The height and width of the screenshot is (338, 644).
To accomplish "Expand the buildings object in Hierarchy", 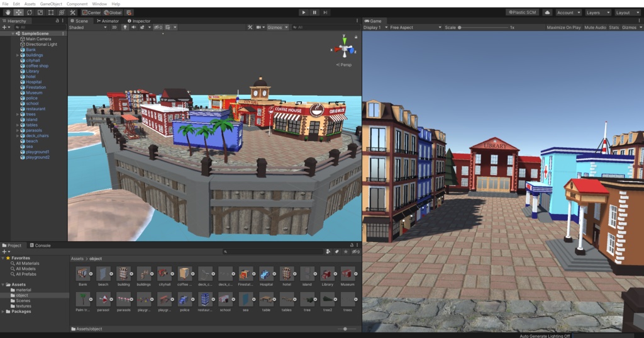I will [x=18, y=55].
